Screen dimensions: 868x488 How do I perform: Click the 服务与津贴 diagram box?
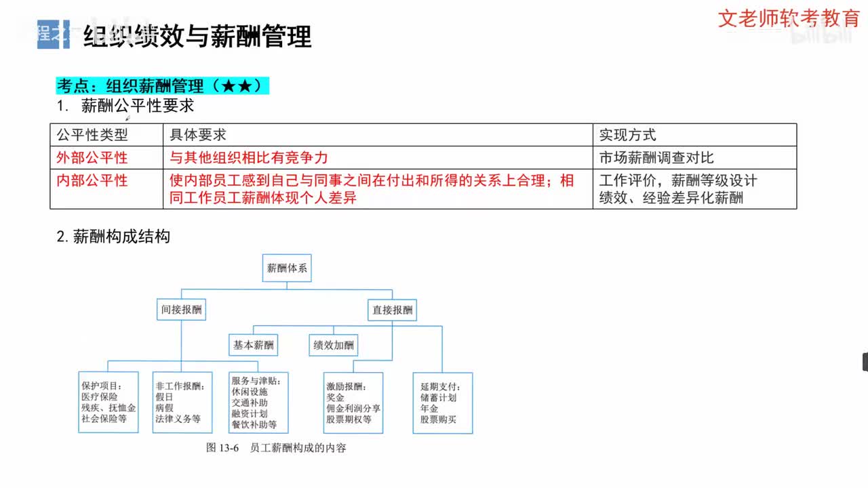pos(258,403)
